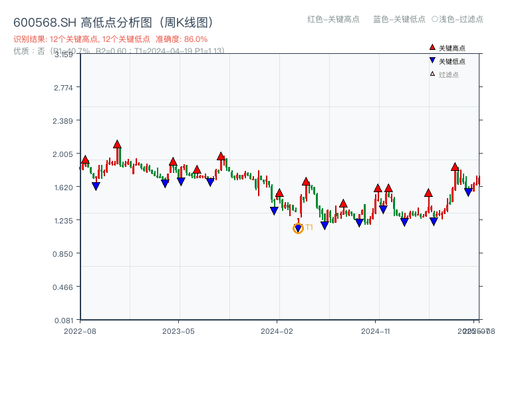Select the last red high marker near 2025
This screenshot has width=532, height=399.
click(x=455, y=167)
